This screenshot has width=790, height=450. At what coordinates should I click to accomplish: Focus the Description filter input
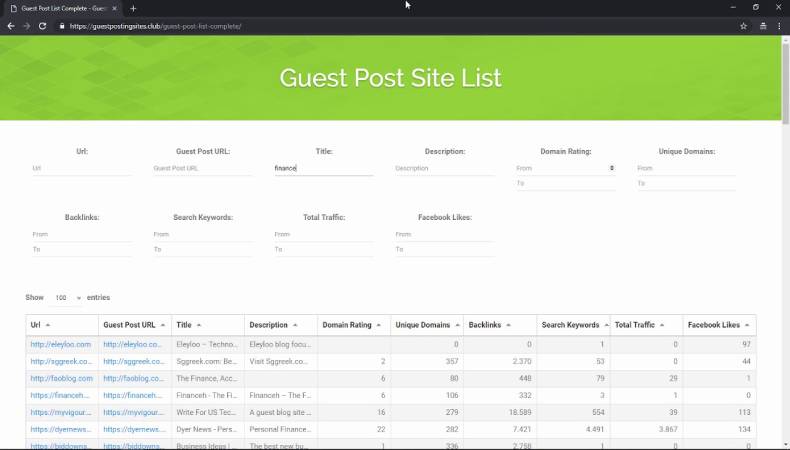click(x=444, y=168)
